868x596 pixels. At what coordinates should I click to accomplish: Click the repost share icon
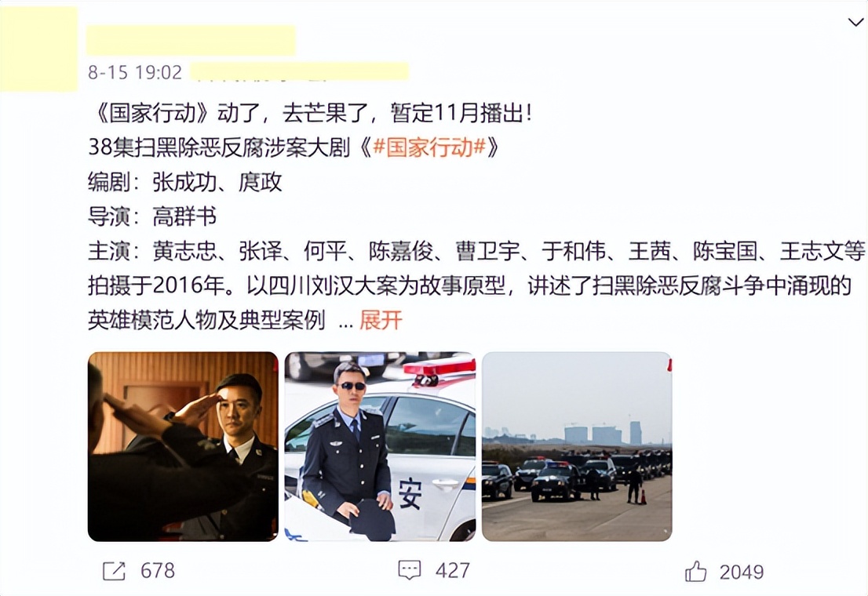coord(114,571)
